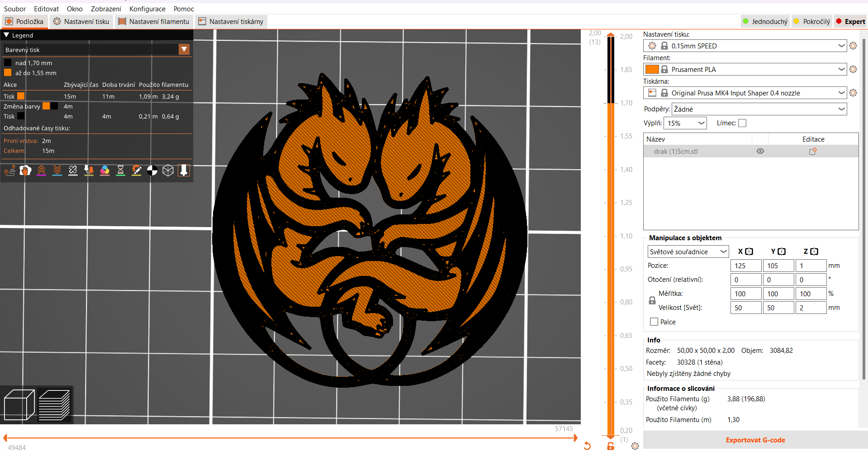Select Expert mode

point(851,21)
